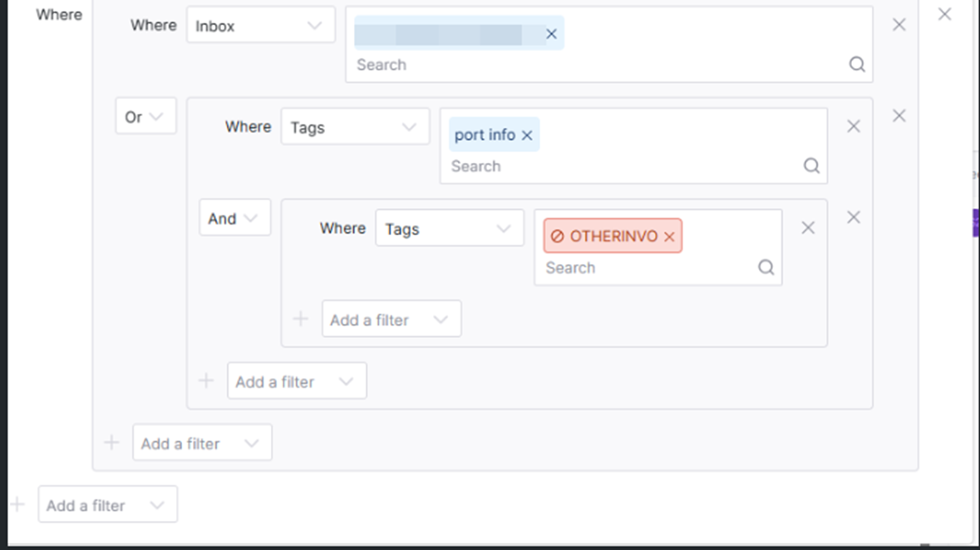This screenshot has width=980, height=550.
Task: Change the Or logical operator dropdown
Action: pos(145,117)
